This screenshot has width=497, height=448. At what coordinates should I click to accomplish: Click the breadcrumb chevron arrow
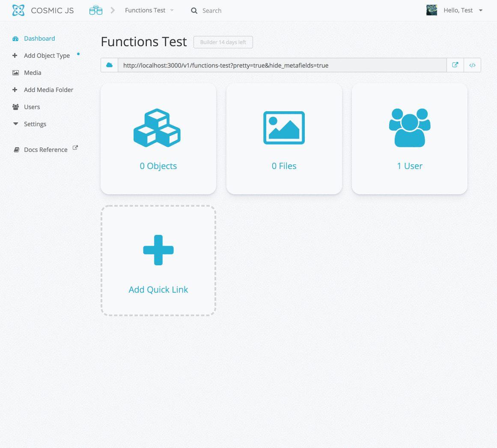[113, 10]
